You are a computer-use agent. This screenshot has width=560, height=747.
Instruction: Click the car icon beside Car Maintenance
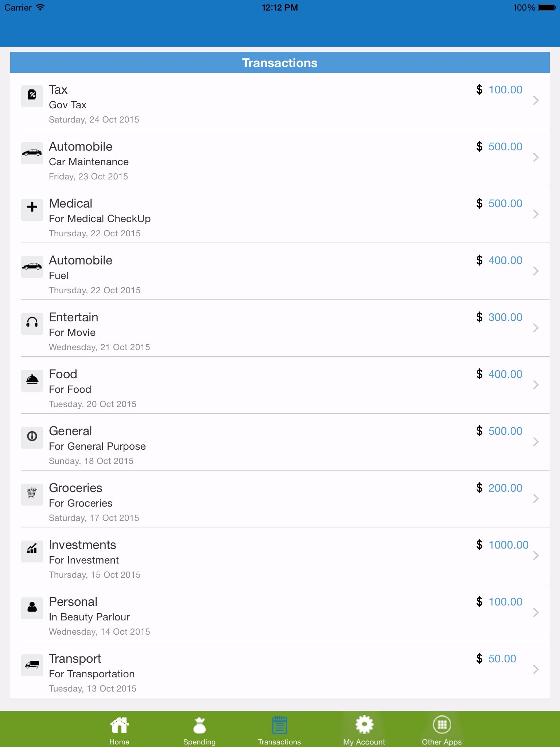tap(32, 153)
